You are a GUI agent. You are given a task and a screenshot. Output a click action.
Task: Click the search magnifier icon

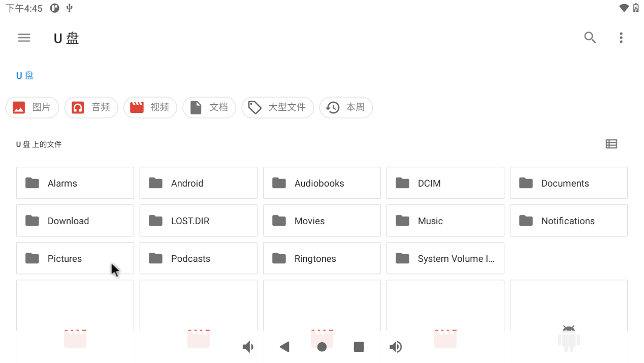tap(590, 38)
